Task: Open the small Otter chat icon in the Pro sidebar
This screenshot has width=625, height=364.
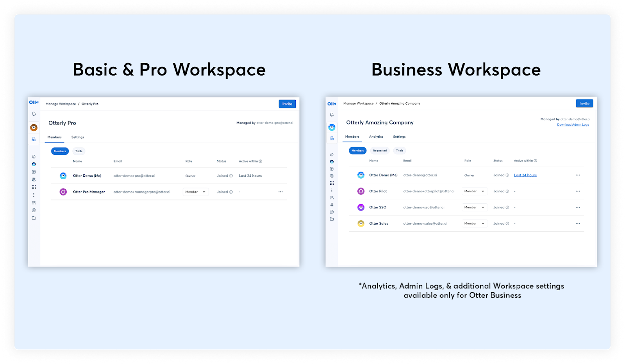Action: tap(34, 164)
